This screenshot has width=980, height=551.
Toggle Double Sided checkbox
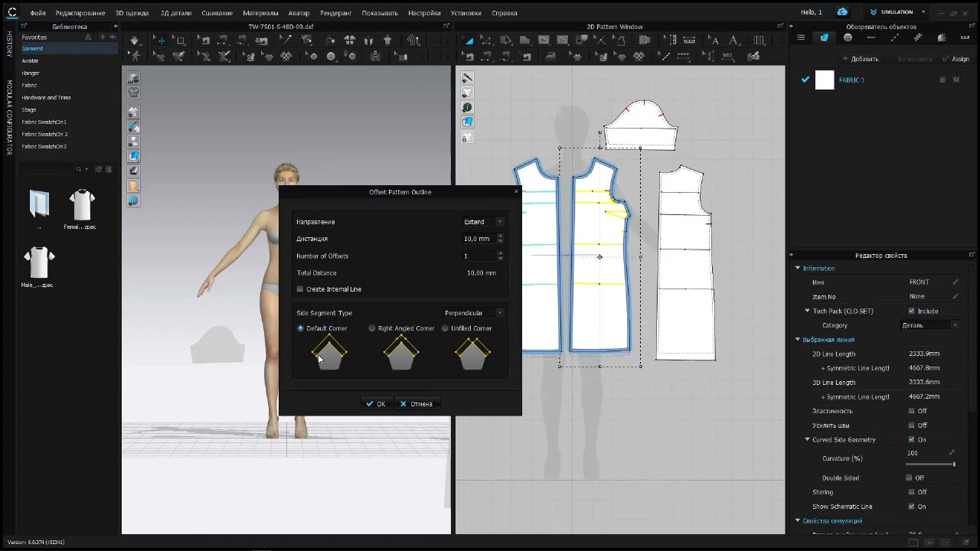[909, 478]
